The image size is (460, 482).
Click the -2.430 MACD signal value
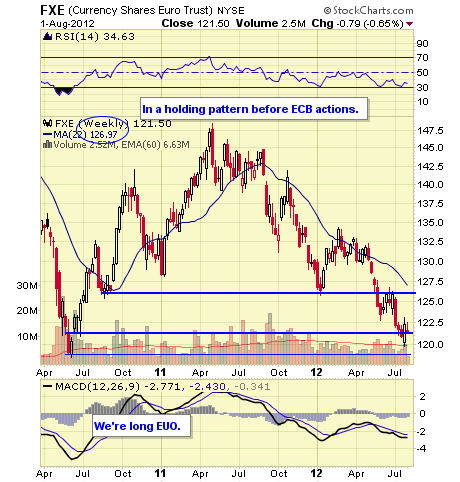pyautogui.click(x=207, y=387)
